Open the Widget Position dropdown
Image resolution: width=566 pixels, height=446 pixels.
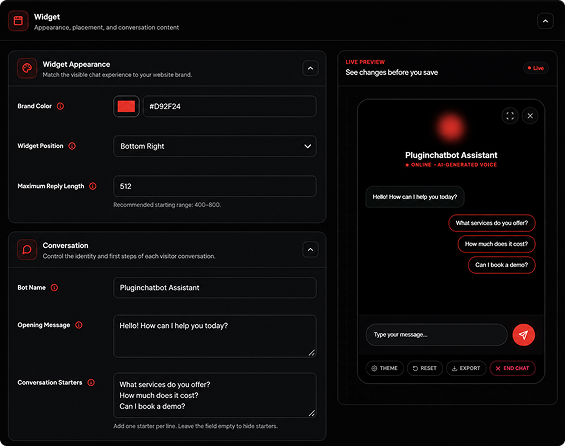[x=215, y=146]
